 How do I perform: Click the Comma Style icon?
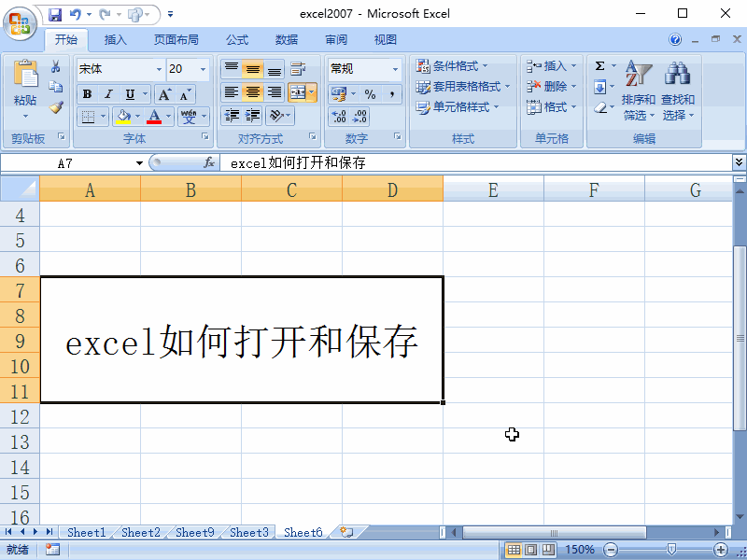(x=392, y=93)
